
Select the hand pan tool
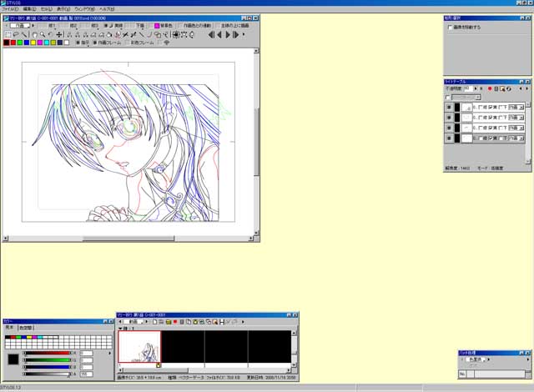tap(35, 34)
